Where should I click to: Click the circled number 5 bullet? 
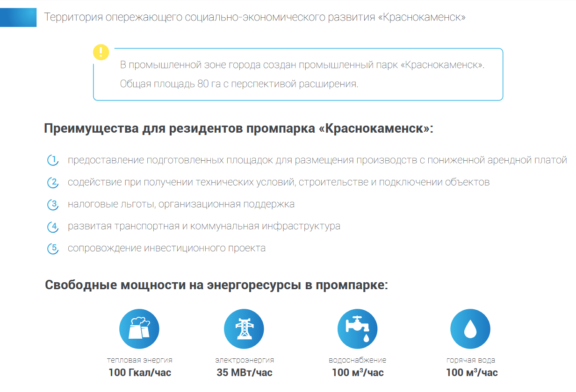[x=53, y=248]
